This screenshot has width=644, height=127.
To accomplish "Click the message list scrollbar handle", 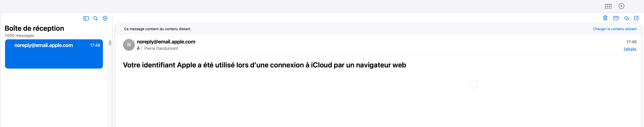I will tap(110, 43).
